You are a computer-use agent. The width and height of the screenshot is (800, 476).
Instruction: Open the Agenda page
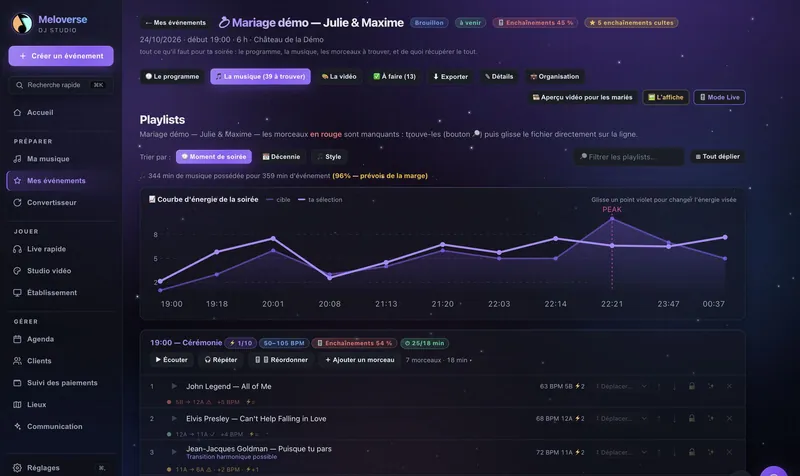tap(40, 339)
